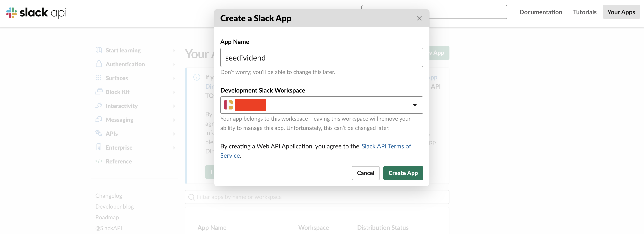Close the Create a Slack App dialog
The width and height of the screenshot is (644, 234).
[x=419, y=18]
